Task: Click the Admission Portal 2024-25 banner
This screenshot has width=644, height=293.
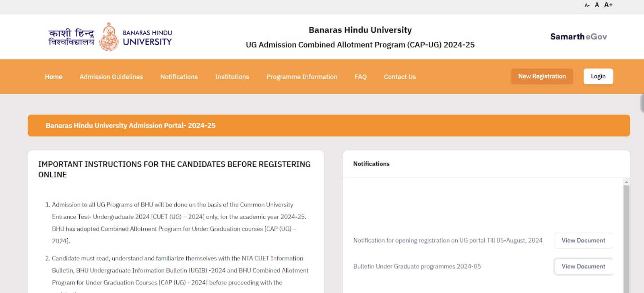Action: [329, 126]
